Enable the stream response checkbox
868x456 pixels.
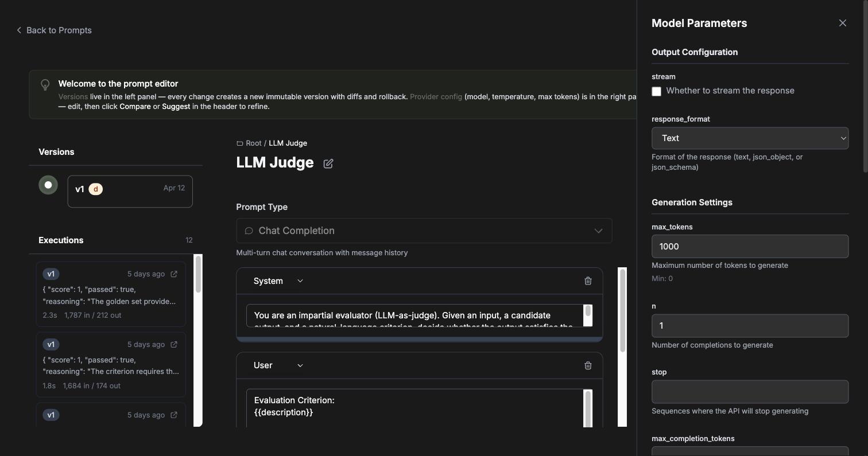tap(657, 91)
